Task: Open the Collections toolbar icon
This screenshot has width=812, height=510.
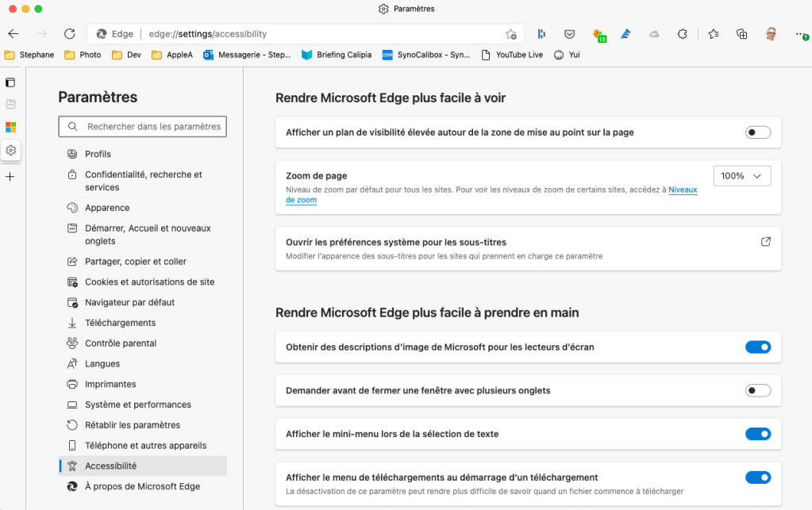Action: click(741, 34)
